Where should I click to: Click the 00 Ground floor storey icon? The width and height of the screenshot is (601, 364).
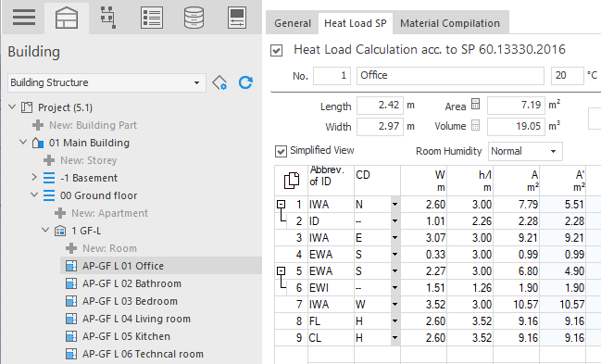pos(49,195)
